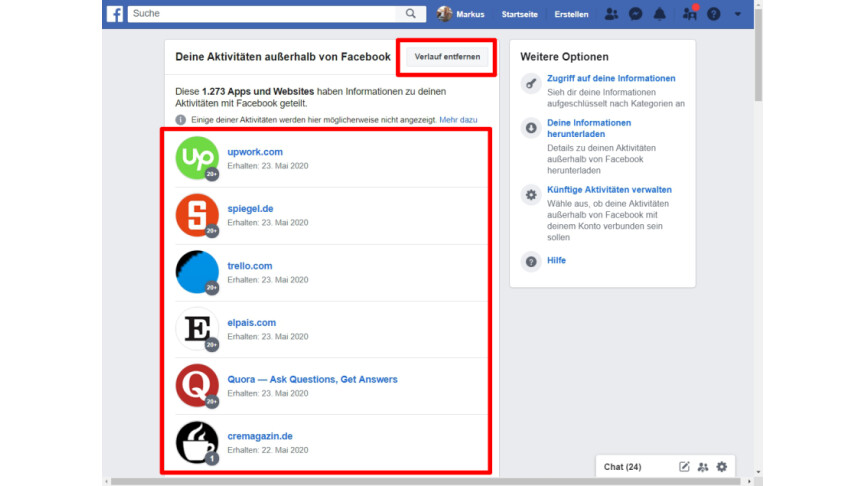Click Künftige Aktivitäten verwalten
The width and height of the screenshot is (864, 486).
coord(609,190)
